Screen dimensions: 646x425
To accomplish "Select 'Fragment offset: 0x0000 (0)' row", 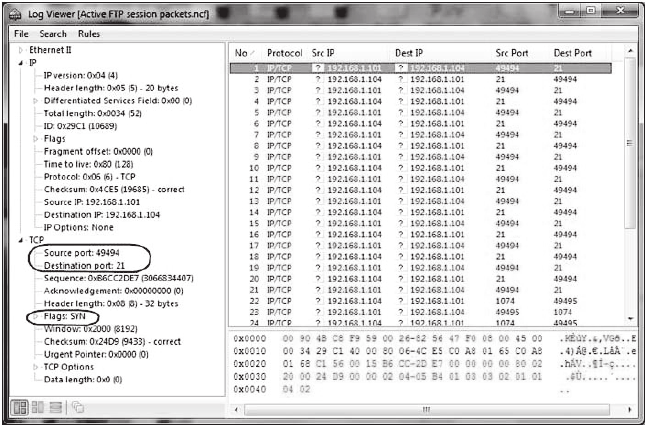I will [98, 152].
